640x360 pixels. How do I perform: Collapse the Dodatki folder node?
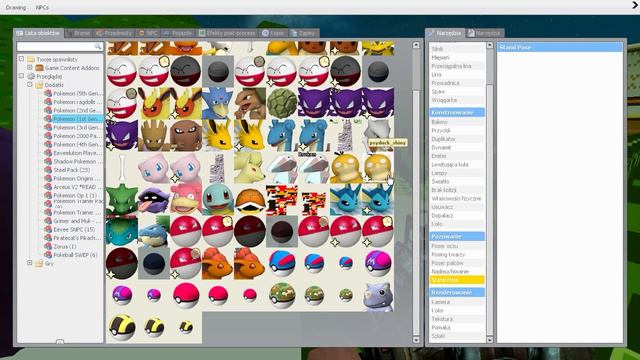pos(30,84)
